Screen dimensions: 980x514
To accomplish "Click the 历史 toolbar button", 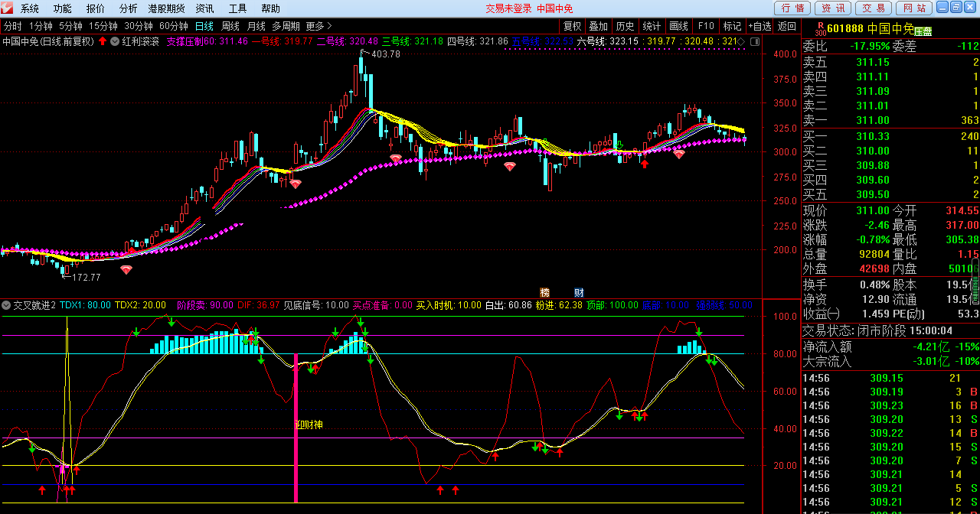I will 625,26.
